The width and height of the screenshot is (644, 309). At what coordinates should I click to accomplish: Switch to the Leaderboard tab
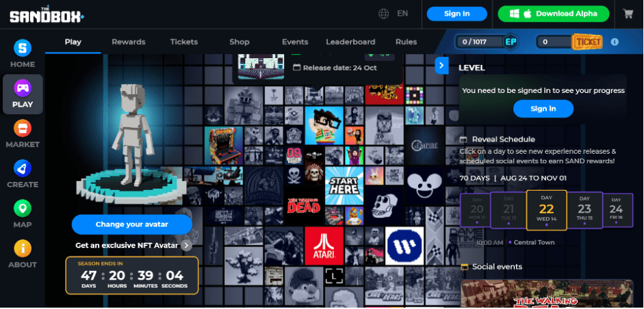[x=350, y=42]
